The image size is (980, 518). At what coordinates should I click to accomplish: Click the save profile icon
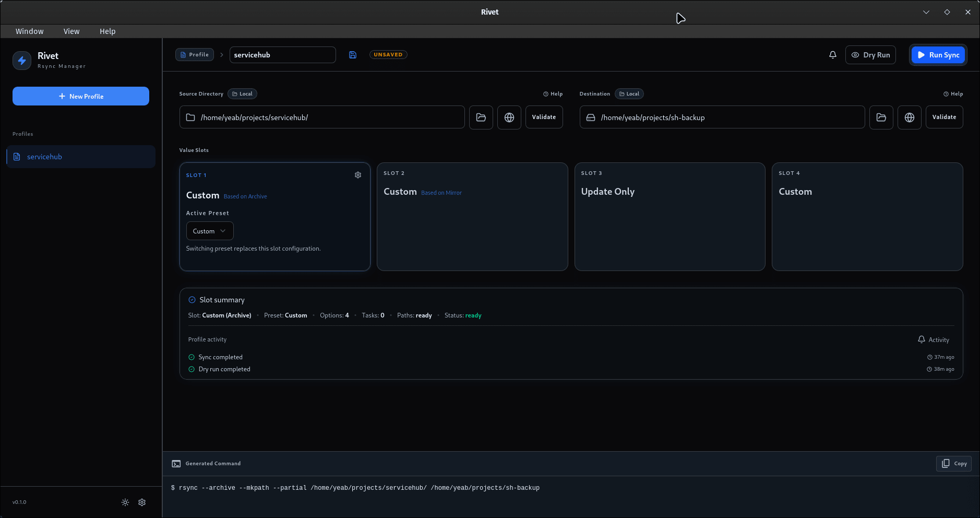[x=353, y=55]
